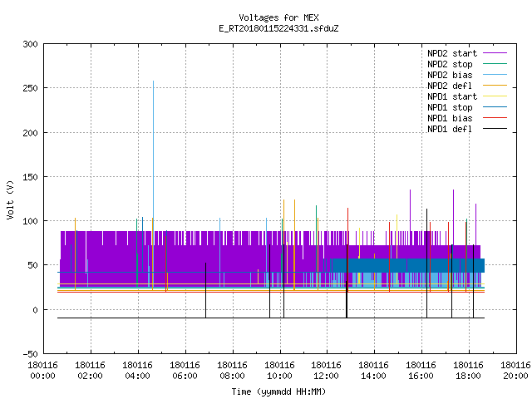Click the 300 y-axis tick label
The height and width of the screenshot is (399, 532).
point(30,44)
